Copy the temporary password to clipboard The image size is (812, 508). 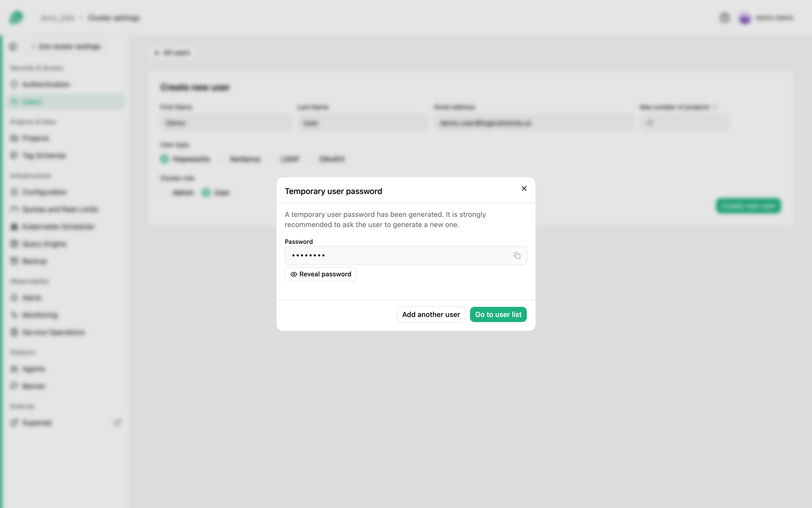point(517,256)
